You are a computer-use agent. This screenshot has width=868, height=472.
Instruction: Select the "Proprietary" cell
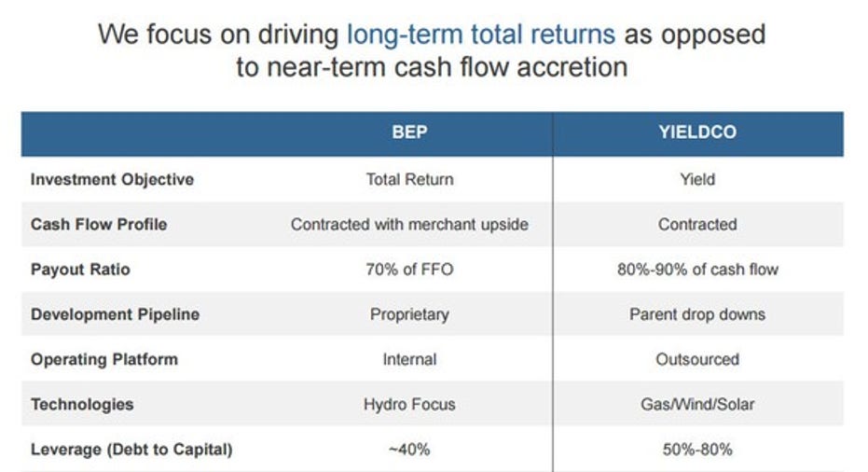tap(409, 314)
